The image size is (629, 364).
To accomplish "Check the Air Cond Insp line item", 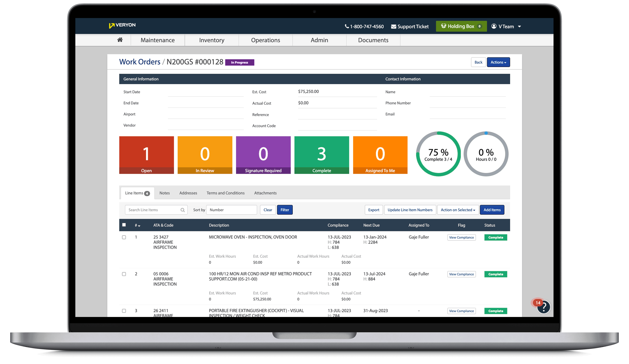I will click(124, 274).
